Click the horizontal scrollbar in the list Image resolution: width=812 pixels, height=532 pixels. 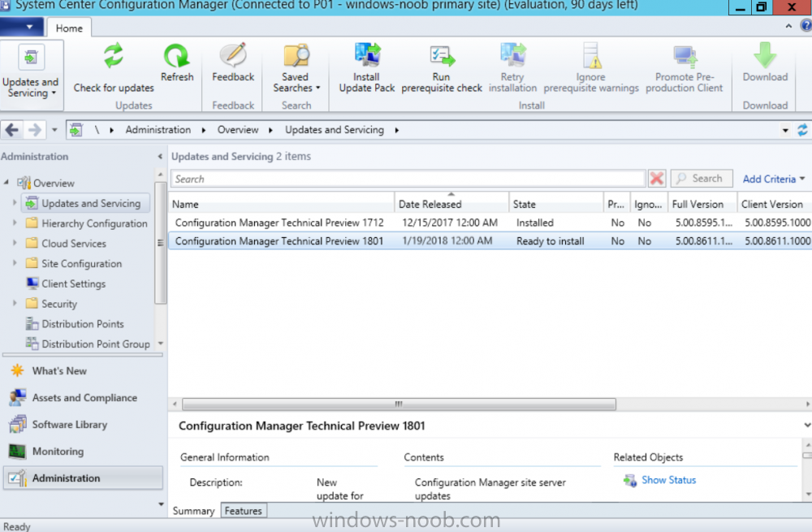pyautogui.click(x=399, y=404)
